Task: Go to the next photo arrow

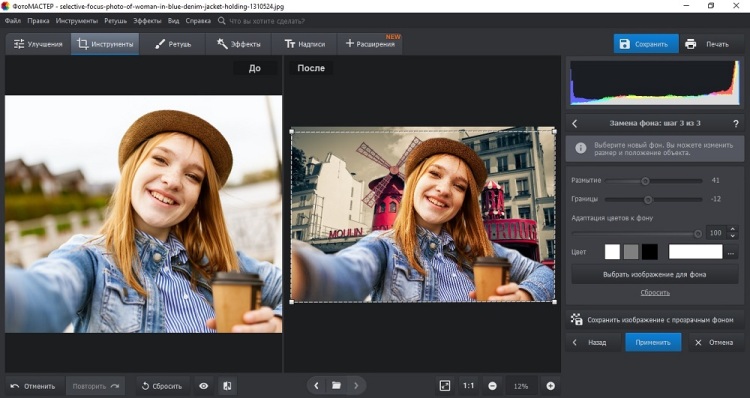Action: pyautogui.click(x=356, y=386)
